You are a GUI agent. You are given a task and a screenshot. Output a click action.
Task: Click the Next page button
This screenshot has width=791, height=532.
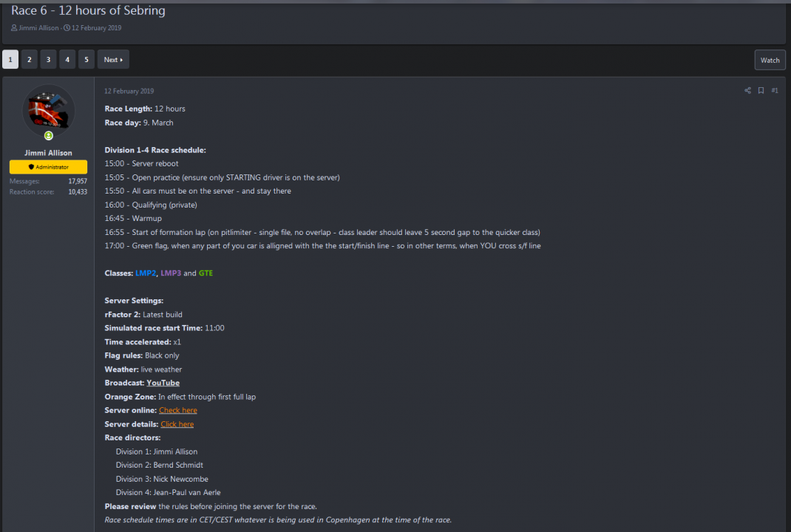(113, 60)
